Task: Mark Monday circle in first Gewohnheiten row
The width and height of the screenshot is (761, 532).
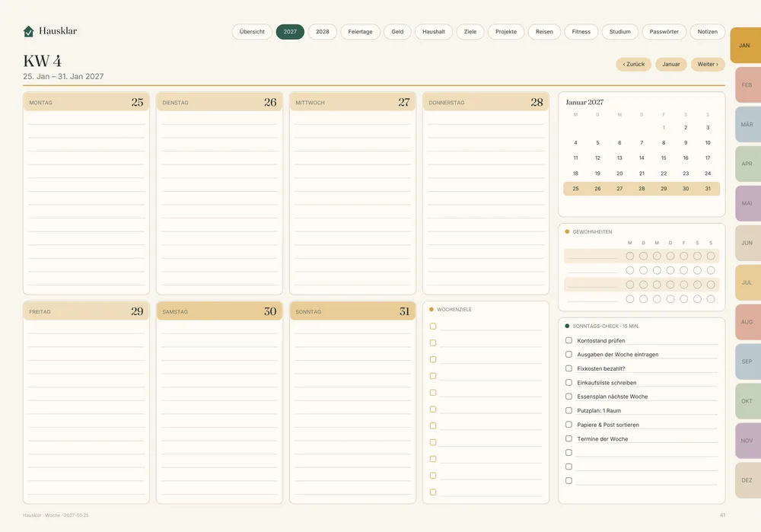Action: point(630,256)
